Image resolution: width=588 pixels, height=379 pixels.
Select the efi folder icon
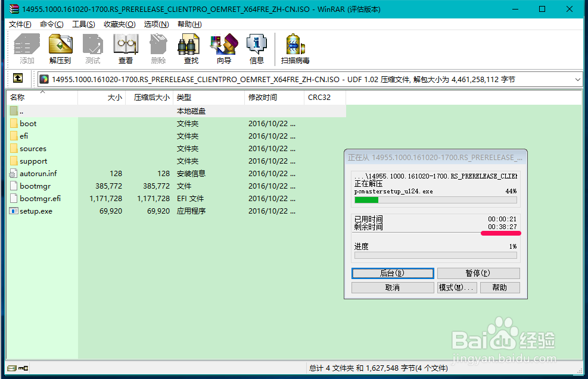click(14, 136)
